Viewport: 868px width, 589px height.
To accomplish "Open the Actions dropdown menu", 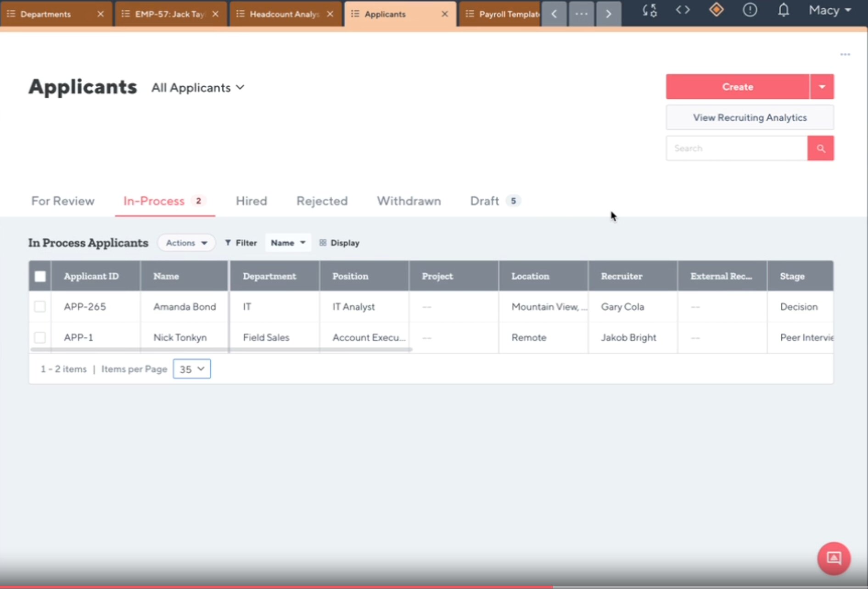I will (186, 243).
